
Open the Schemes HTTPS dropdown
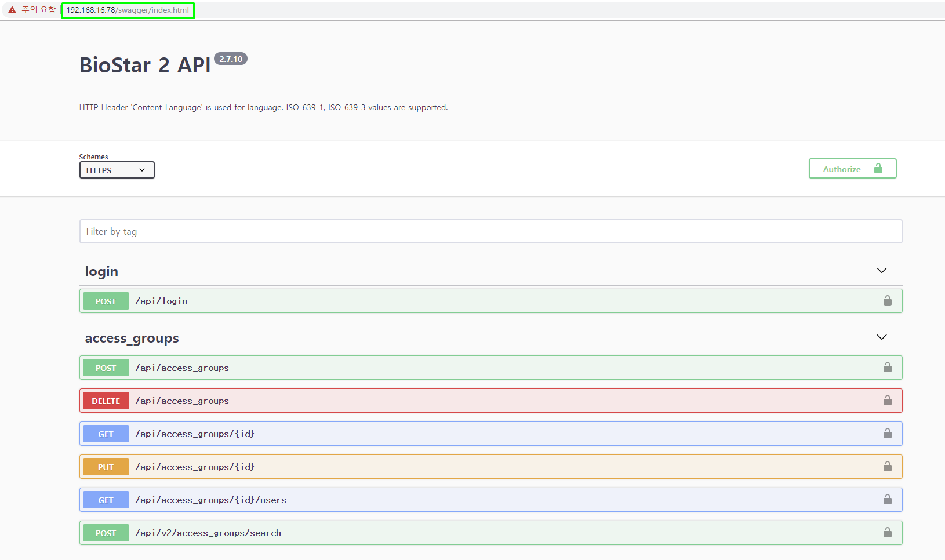pyautogui.click(x=117, y=170)
